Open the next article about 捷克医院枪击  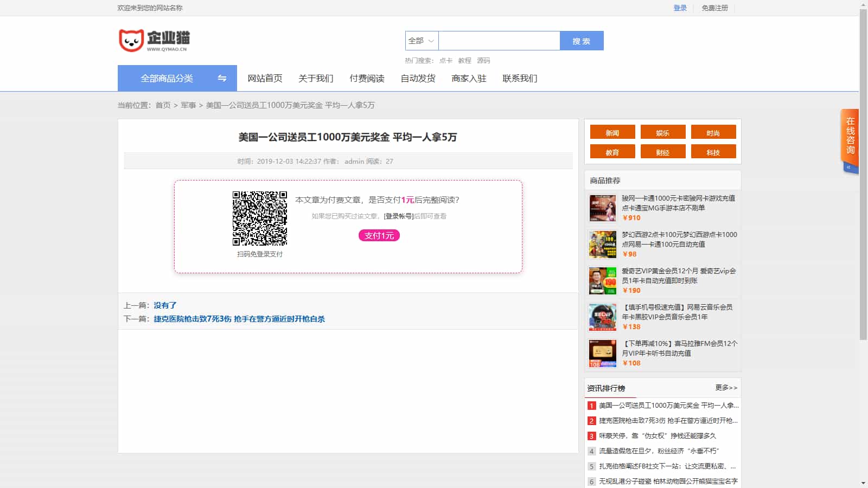click(x=239, y=319)
